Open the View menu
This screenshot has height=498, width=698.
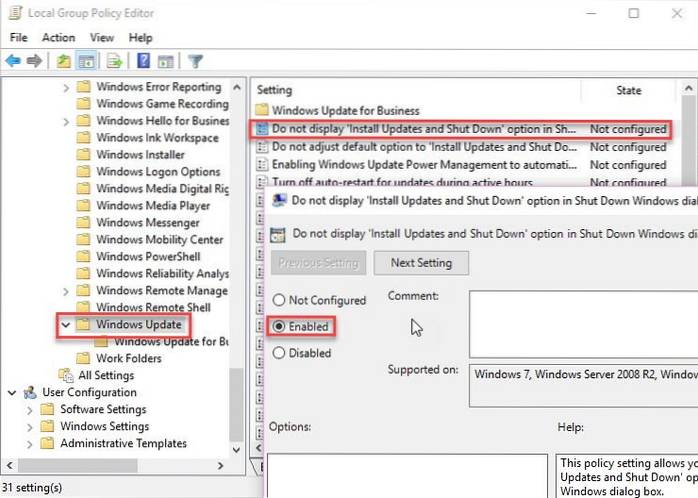[x=100, y=37]
